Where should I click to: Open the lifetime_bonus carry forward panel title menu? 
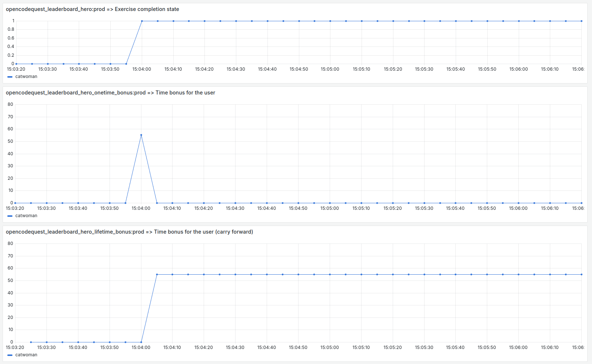129,232
